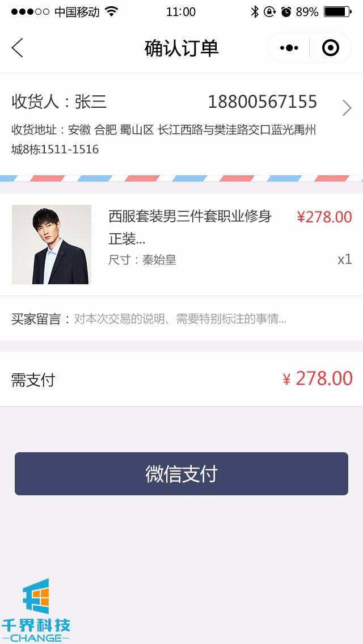Image resolution: width=363 pixels, height=644 pixels.
Task: Tap the battery indicator icon
Action: [x=337, y=12]
